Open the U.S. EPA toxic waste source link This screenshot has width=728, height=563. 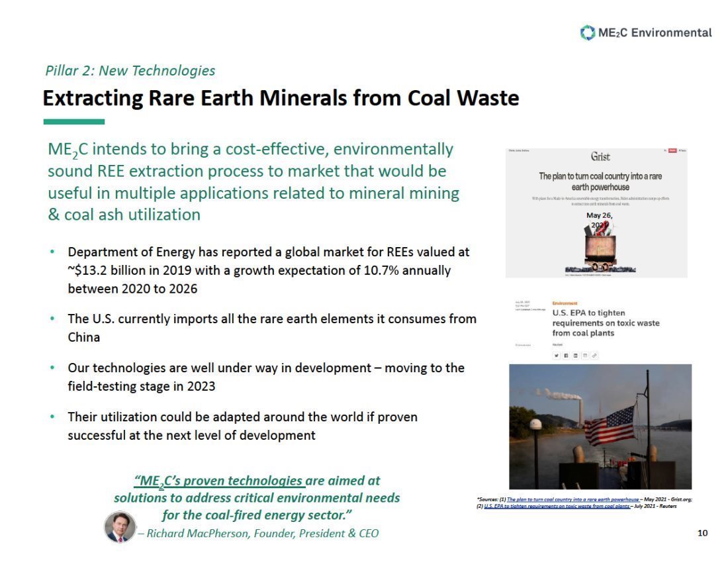point(557,506)
